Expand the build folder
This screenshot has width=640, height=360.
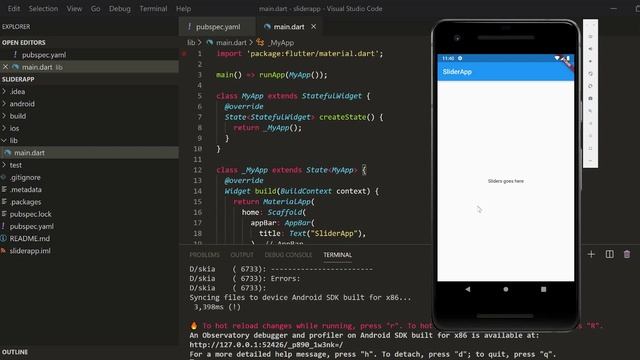[4, 116]
